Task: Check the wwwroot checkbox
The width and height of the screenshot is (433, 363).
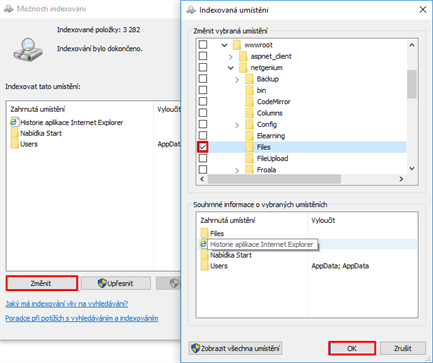Action: (203, 44)
